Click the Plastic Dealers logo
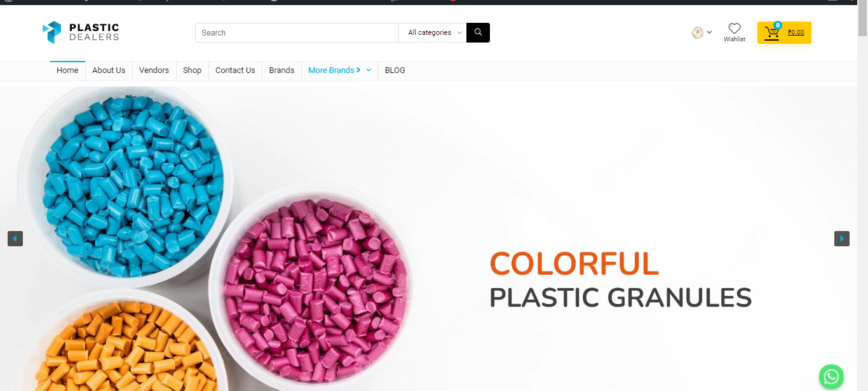 coord(81,32)
